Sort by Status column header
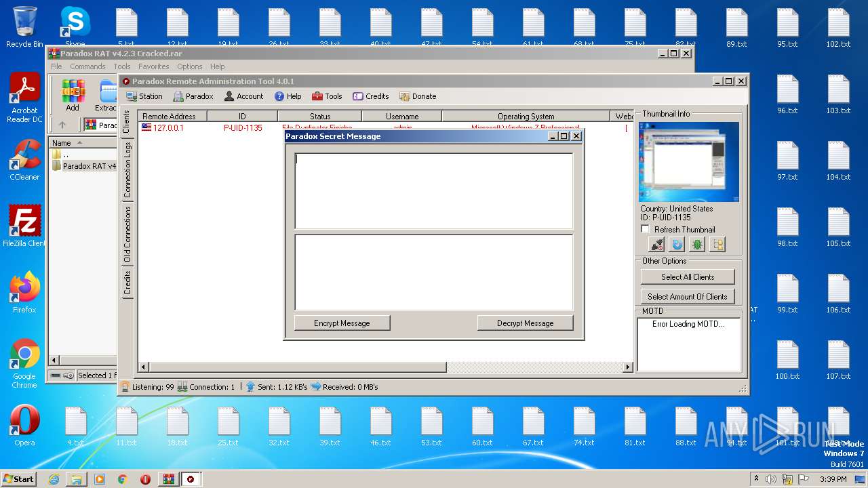868x488 pixels. click(320, 117)
